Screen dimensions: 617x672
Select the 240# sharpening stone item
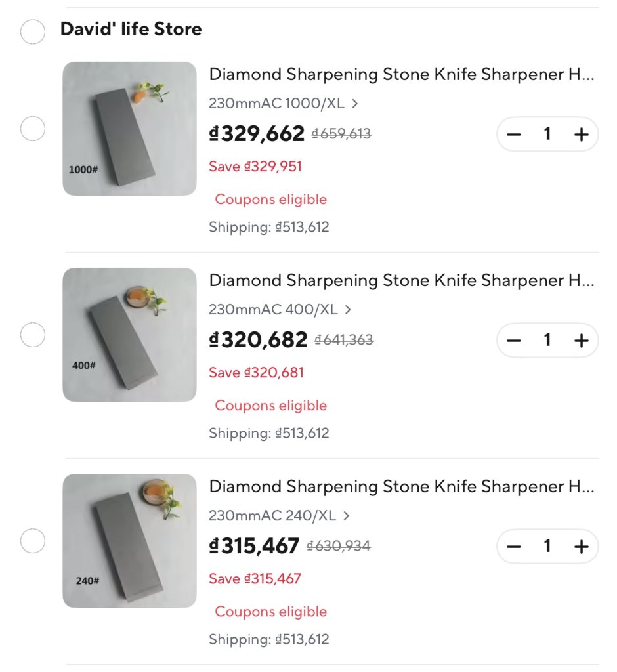[x=33, y=541]
